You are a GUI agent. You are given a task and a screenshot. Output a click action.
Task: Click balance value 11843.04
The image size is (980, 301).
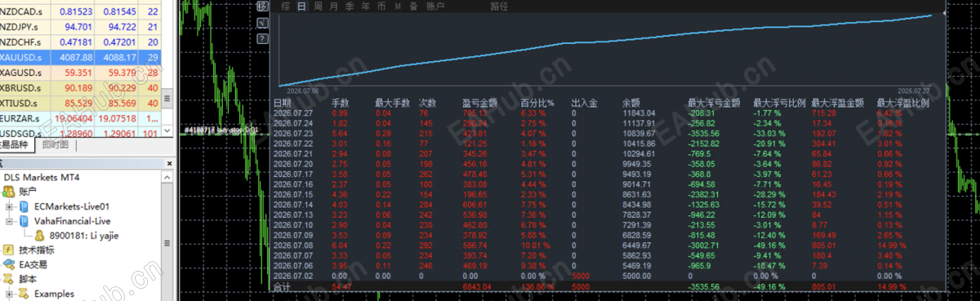(639, 113)
